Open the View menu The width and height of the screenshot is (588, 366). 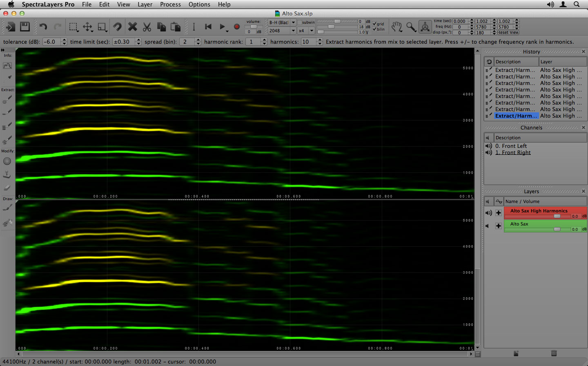(123, 4)
